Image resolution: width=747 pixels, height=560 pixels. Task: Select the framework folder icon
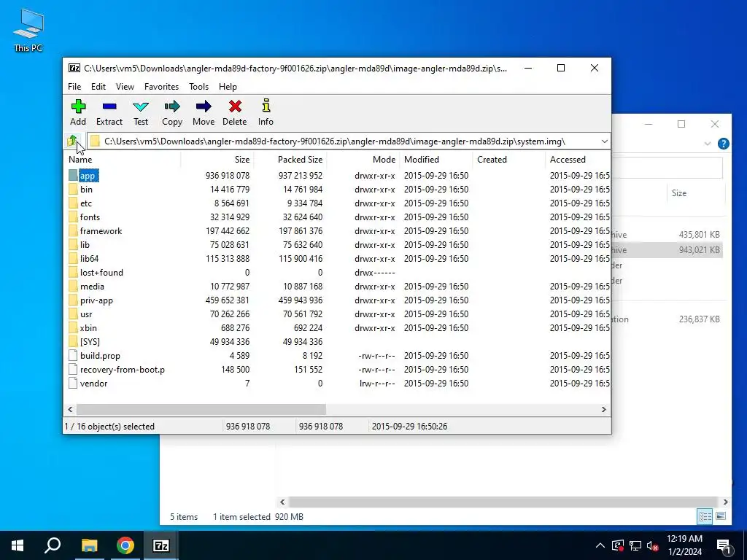coord(73,231)
